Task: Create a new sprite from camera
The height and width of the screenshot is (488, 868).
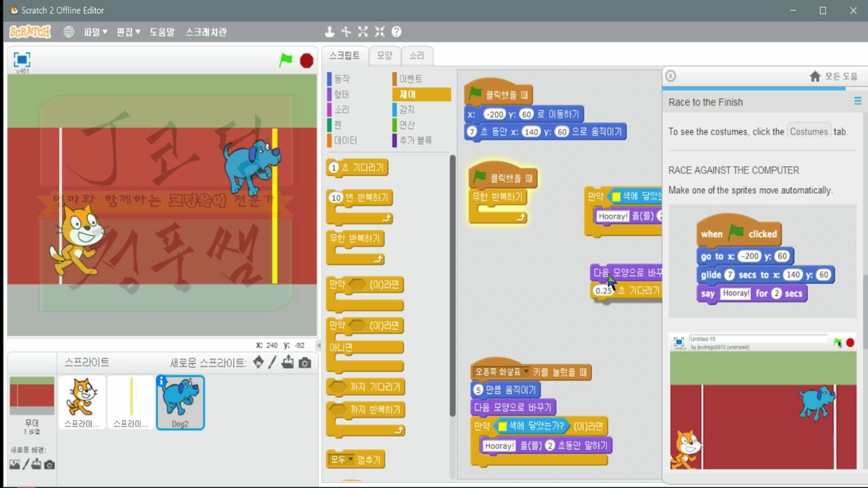Action: click(x=305, y=363)
